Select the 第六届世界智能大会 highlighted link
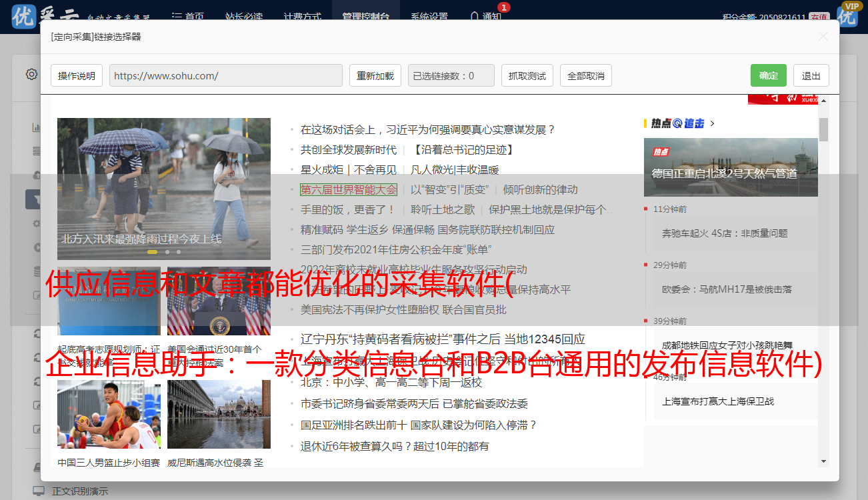This screenshot has width=868, height=500. [348, 189]
